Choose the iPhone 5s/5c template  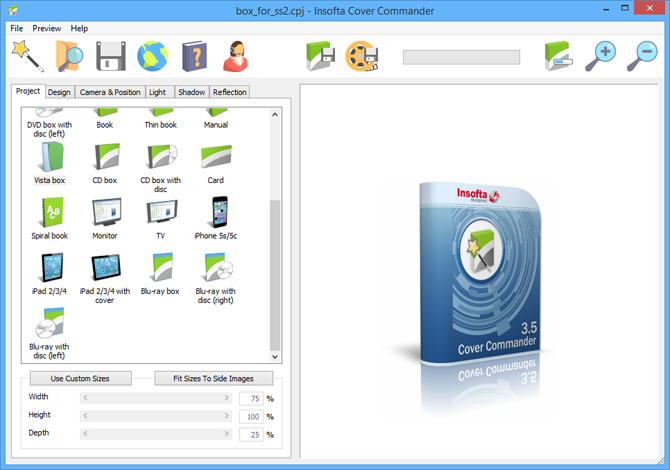(x=216, y=218)
